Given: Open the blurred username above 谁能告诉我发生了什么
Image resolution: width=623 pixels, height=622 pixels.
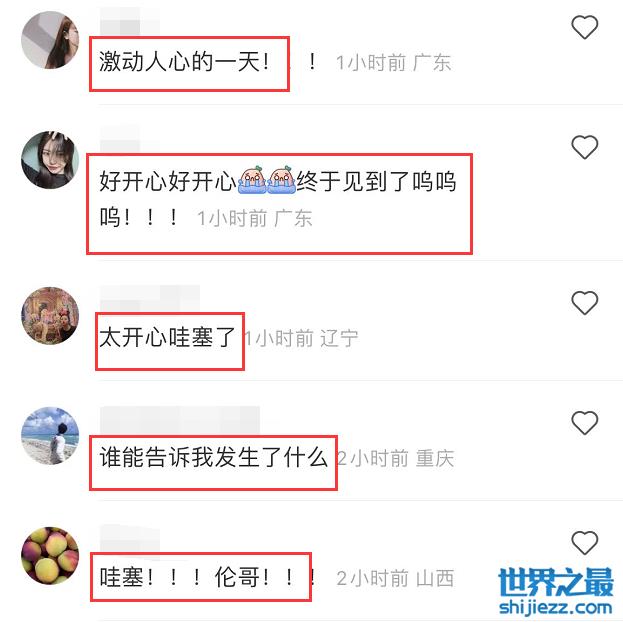Looking at the screenshot, I should (x=180, y=420).
